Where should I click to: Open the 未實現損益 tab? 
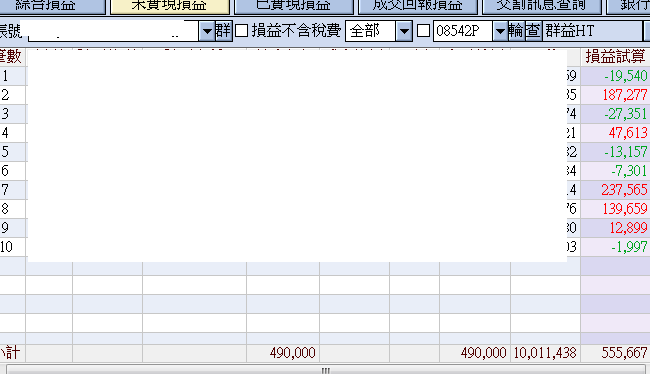(x=170, y=6)
